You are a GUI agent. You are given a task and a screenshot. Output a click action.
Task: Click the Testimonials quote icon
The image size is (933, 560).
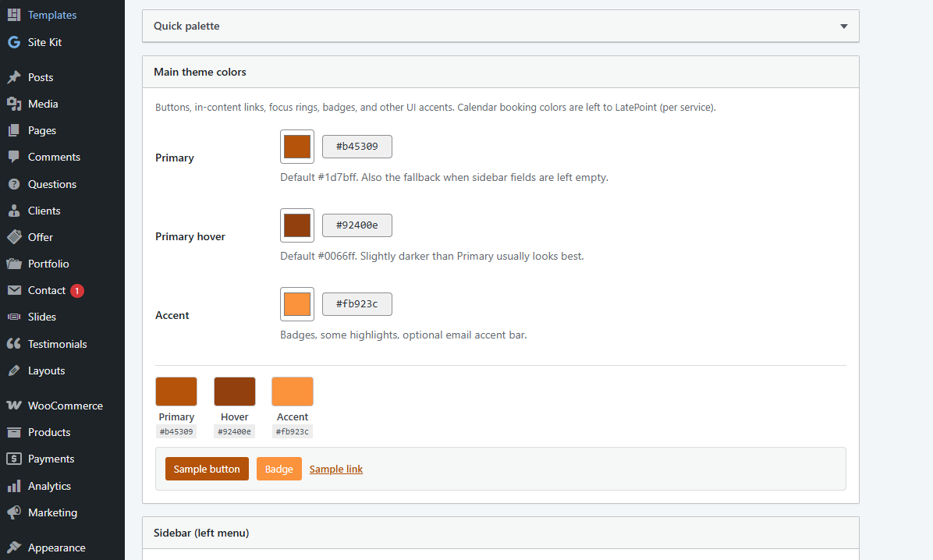14,344
